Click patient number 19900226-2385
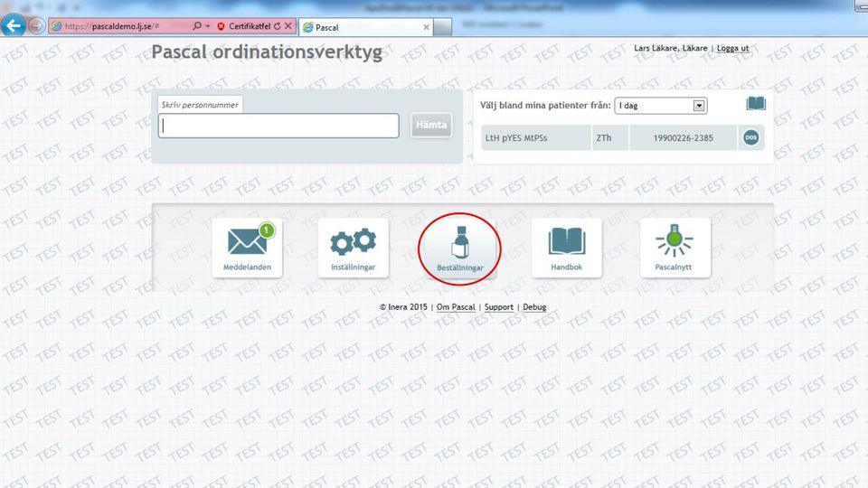Screen dimensions: 868x488 click(x=684, y=137)
